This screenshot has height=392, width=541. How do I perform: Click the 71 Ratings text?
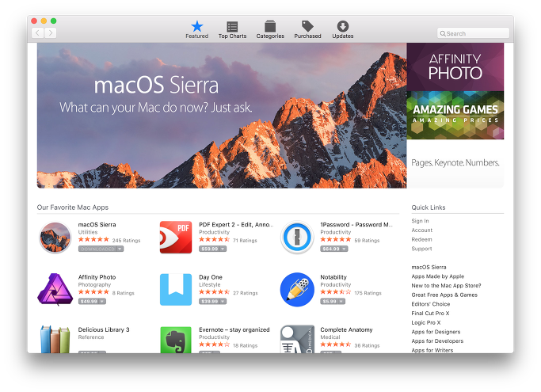tap(245, 241)
